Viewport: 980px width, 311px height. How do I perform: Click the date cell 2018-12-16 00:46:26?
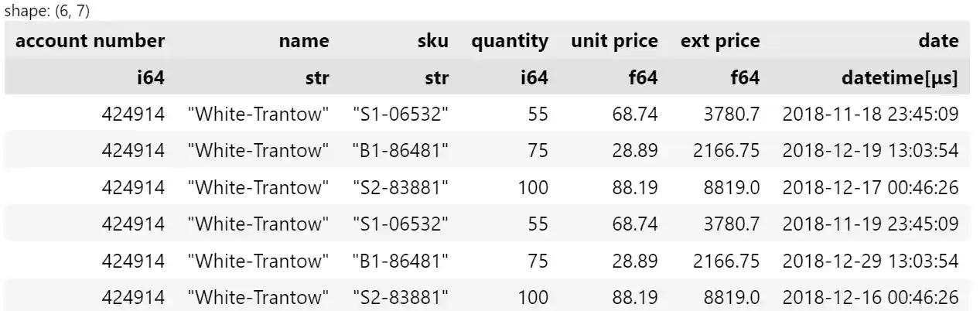tap(871, 297)
